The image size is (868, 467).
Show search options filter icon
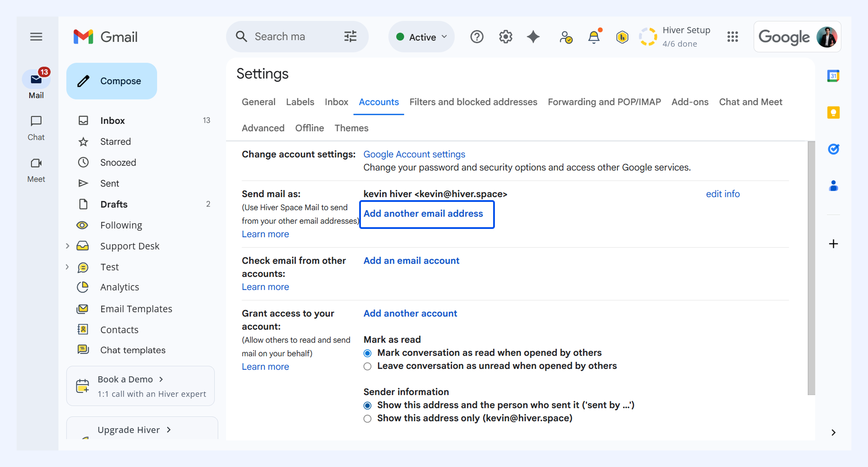(350, 36)
